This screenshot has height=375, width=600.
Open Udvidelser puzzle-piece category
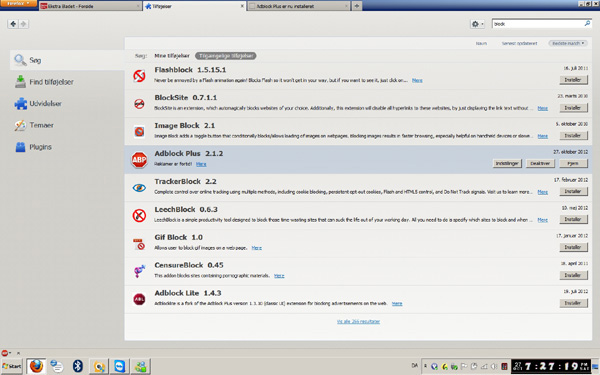tap(38, 103)
